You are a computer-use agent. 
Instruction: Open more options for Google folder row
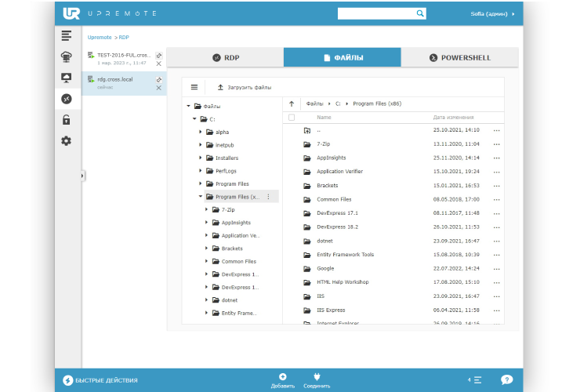496,268
